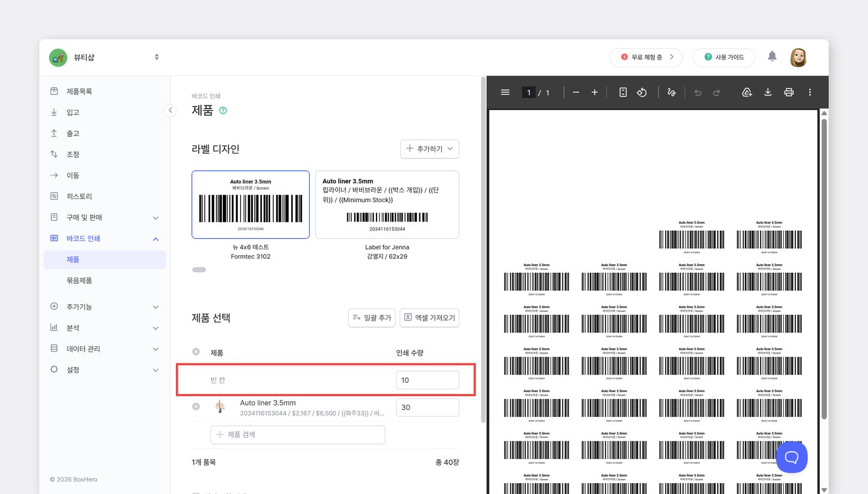The width and height of the screenshot is (868, 494).
Task: Edit PDF page number field
Action: (529, 93)
